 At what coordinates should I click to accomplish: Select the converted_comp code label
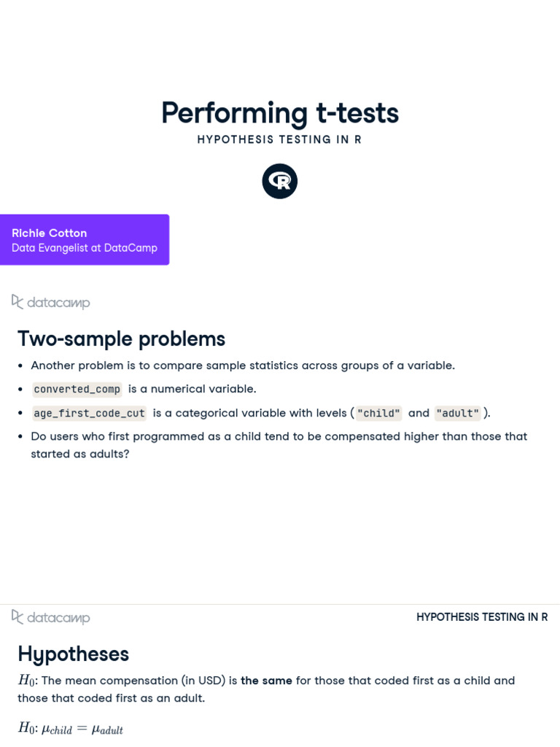(x=77, y=389)
